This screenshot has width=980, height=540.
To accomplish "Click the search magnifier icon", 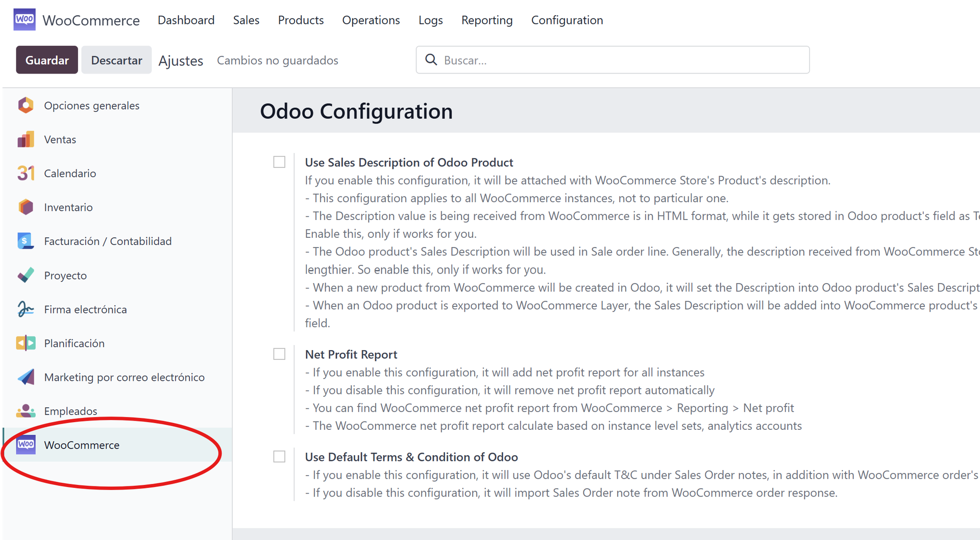I will pos(431,60).
